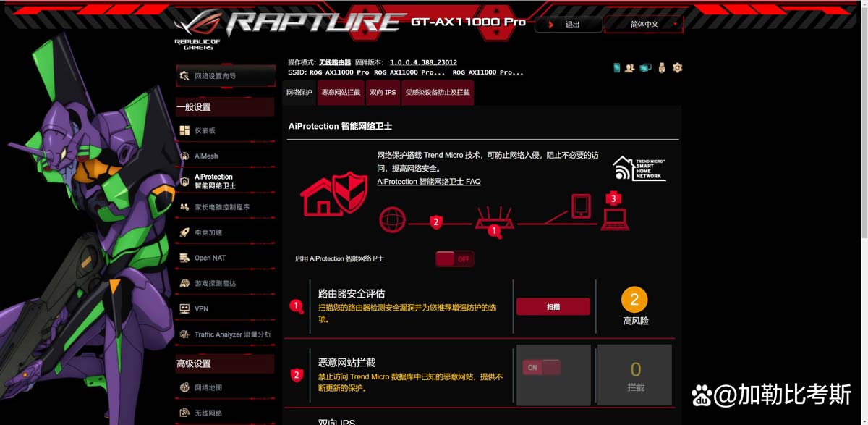Click the 路由器安全评估 heading
Screen dimensions: 868x425
(352, 294)
